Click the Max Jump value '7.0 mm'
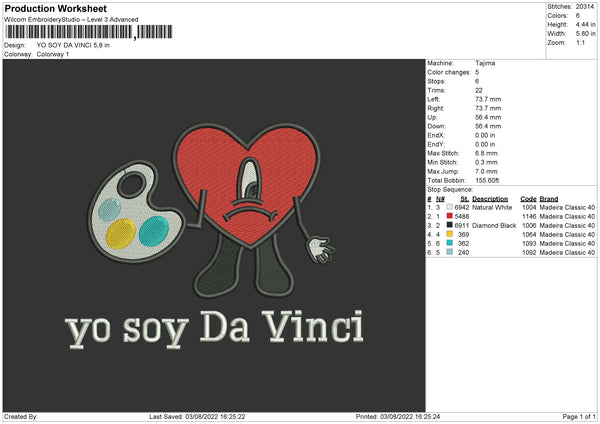The width and height of the screenshot is (600, 424). point(486,171)
